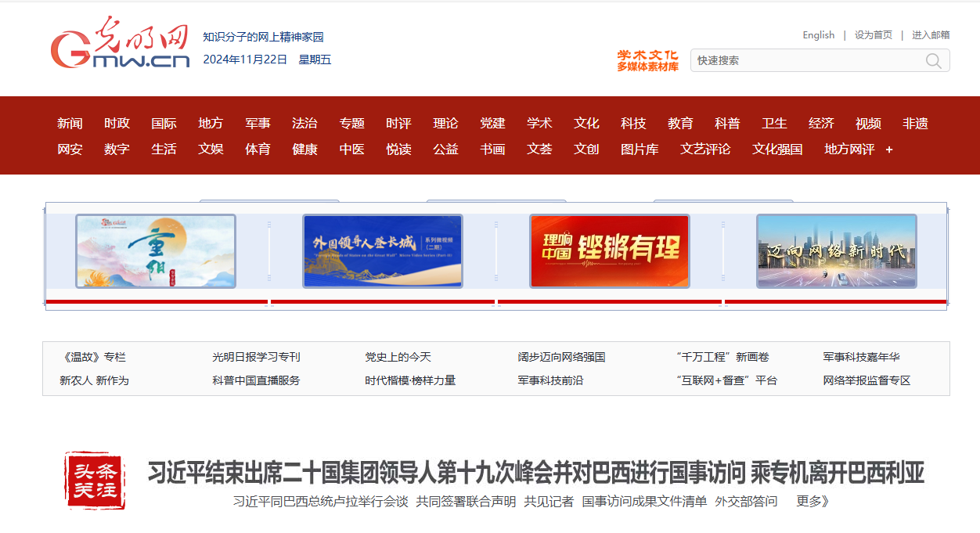
Task: Open the 迈向网络新时代 banner
Action: [836, 251]
